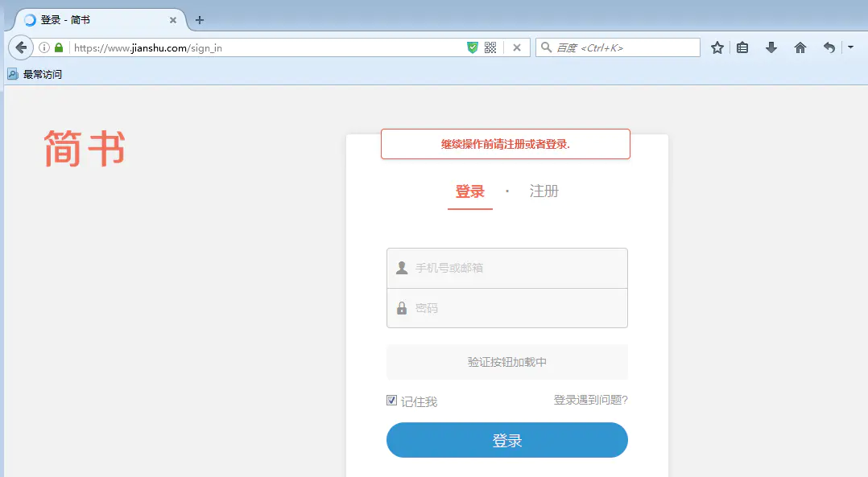Focus the 手机号或邮箱 input field
The image size is (868, 477).
click(507, 268)
